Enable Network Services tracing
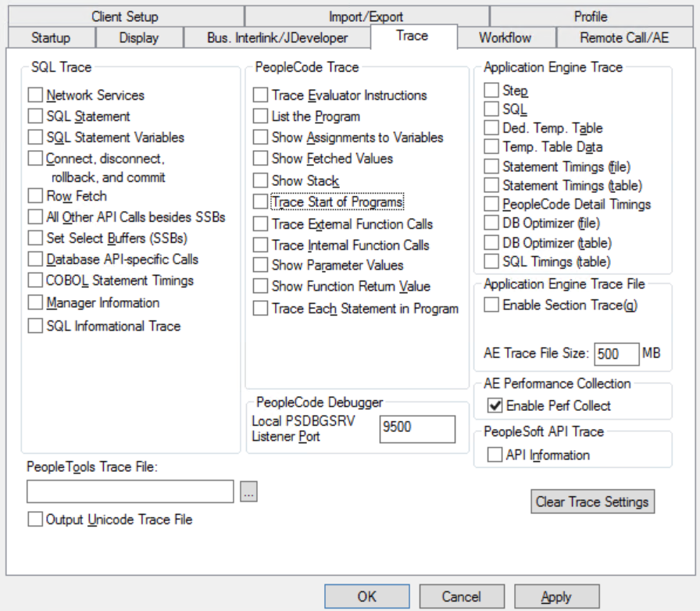This screenshot has height=611, width=700. click(x=34, y=95)
